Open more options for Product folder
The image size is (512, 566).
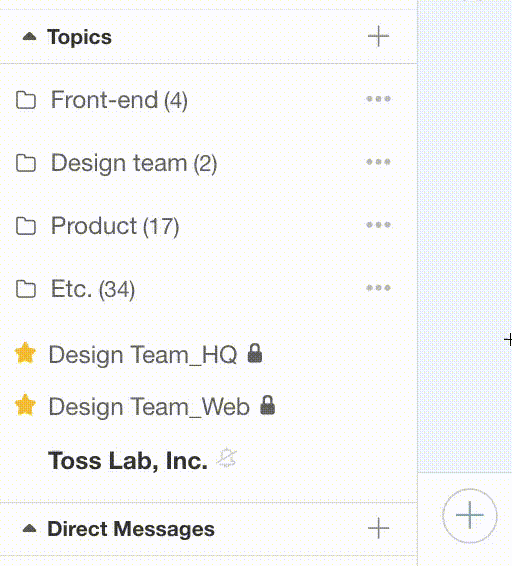(378, 225)
